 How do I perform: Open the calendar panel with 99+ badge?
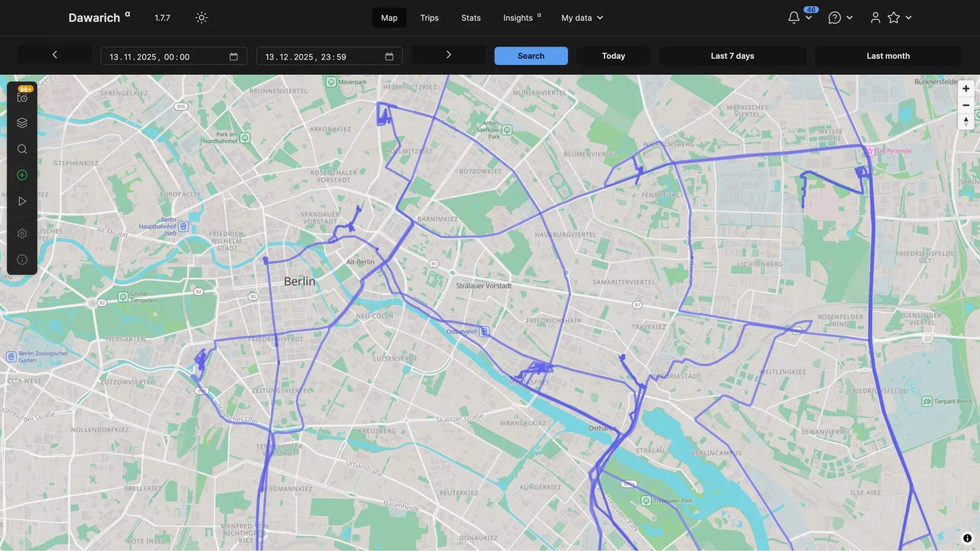pyautogui.click(x=22, y=96)
